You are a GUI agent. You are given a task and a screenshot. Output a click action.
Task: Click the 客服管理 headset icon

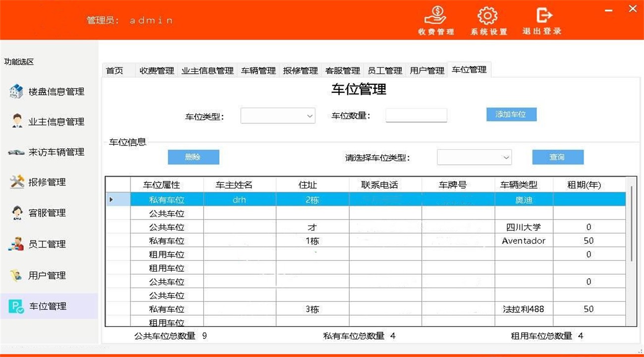click(17, 213)
